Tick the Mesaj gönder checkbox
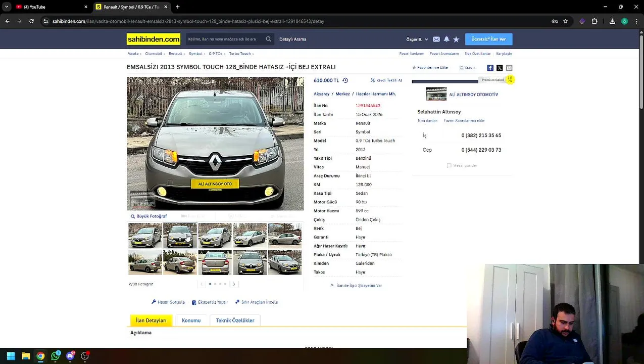The height and width of the screenshot is (364, 644). (449, 165)
